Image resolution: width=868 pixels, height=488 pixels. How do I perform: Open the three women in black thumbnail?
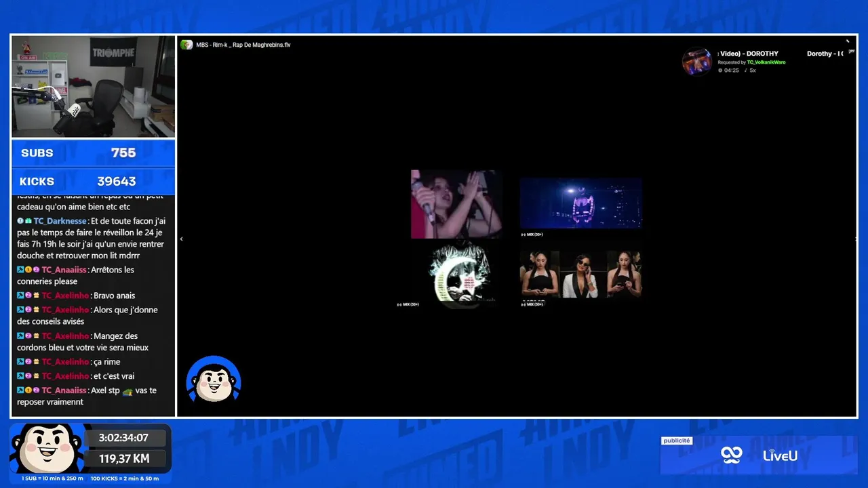pos(580,274)
